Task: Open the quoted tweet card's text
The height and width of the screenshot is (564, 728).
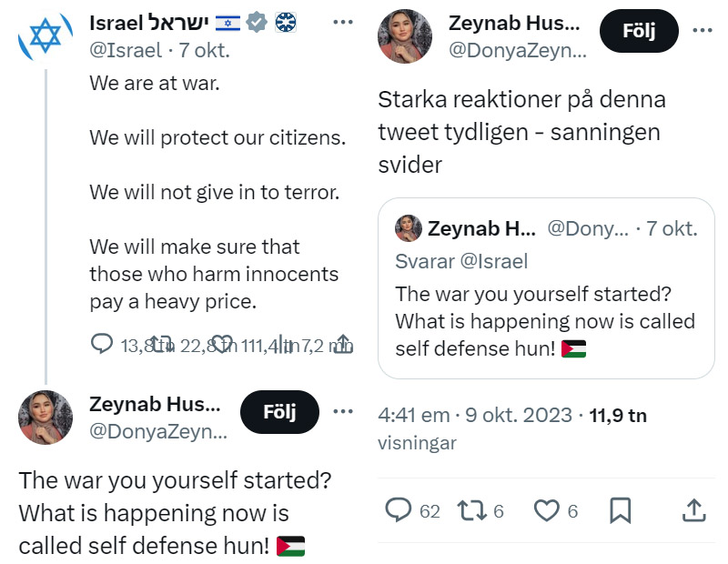Action: (544, 321)
